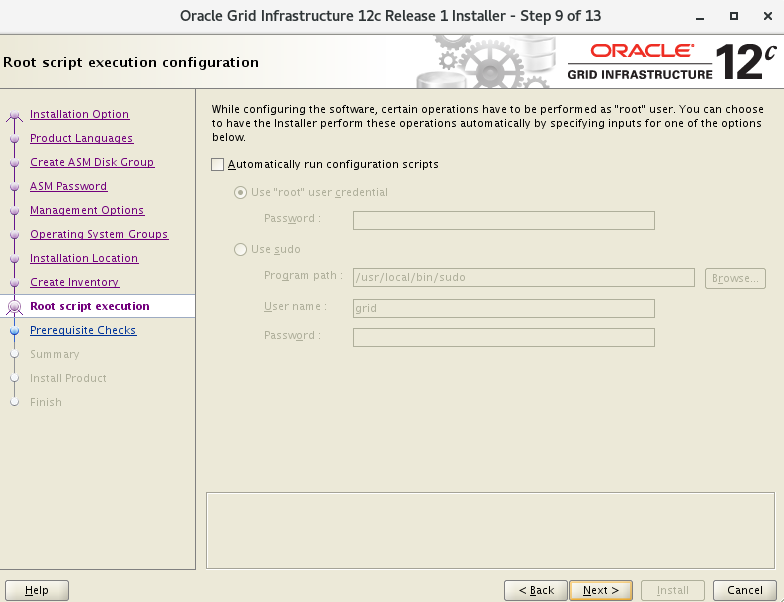Go to Product Languages step
This screenshot has width=784, height=602.
coord(81,138)
